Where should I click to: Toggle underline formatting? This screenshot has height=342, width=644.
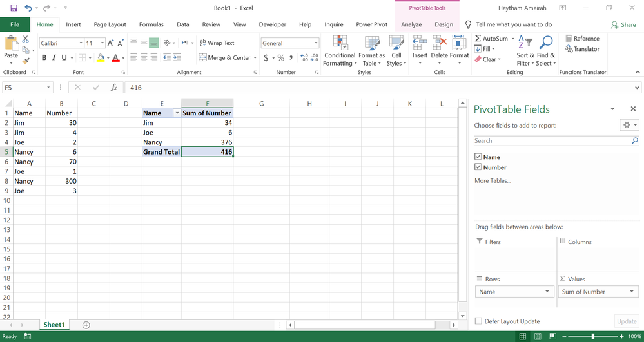[64, 58]
